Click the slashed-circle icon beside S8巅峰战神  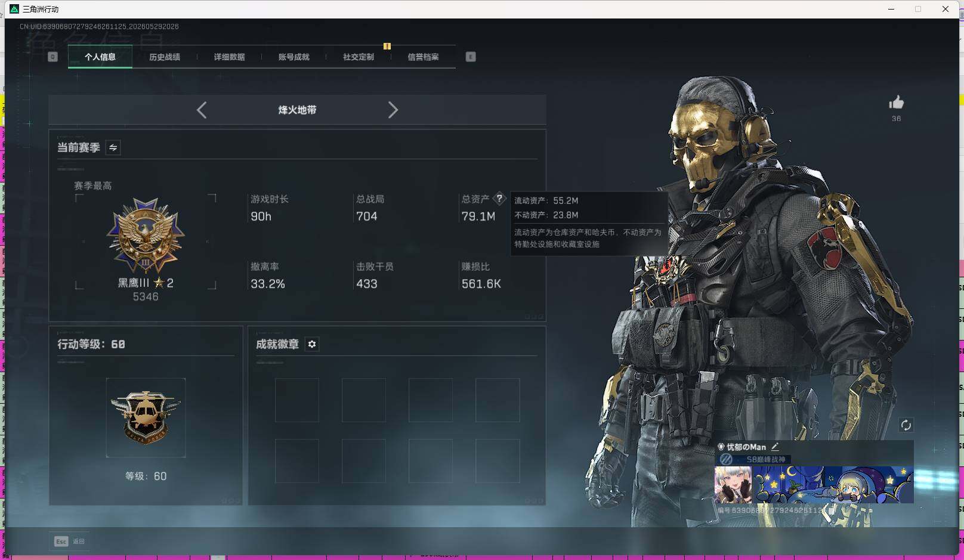(x=726, y=459)
